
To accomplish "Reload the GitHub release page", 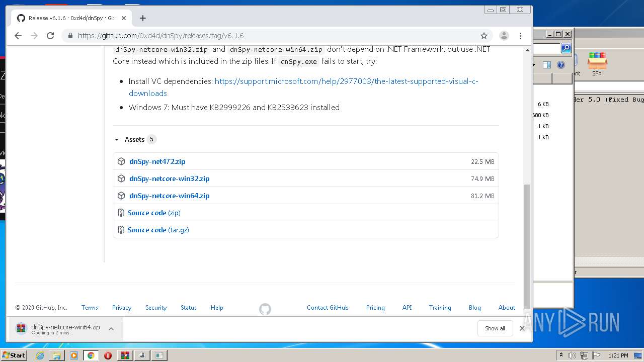I will [x=50, y=36].
